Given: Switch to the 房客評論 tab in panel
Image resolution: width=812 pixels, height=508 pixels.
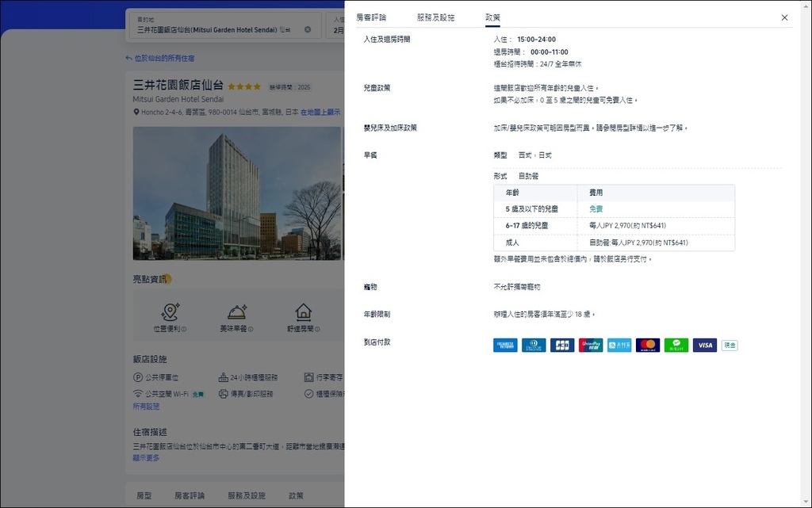Looking at the screenshot, I should pos(371,17).
